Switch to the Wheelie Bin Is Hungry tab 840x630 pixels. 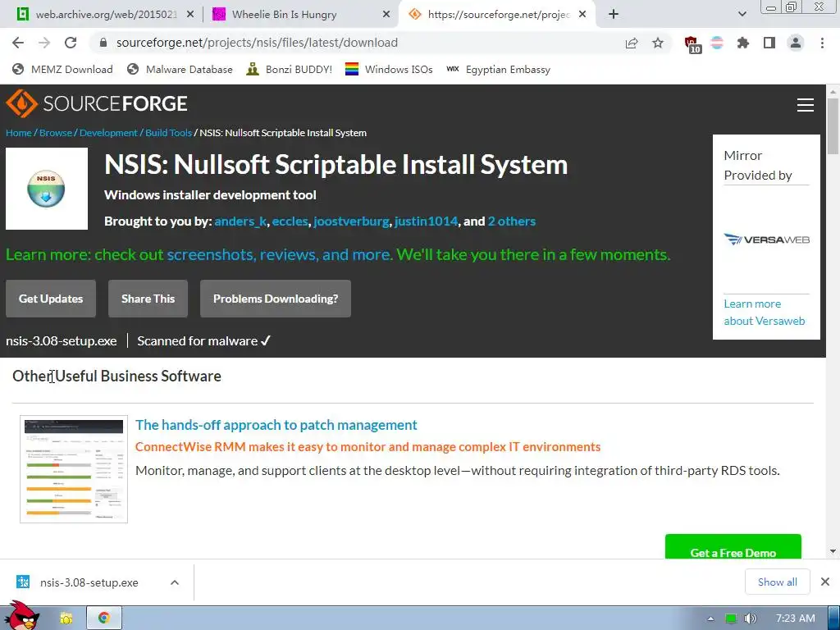pyautogui.click(x=301, y=15)
